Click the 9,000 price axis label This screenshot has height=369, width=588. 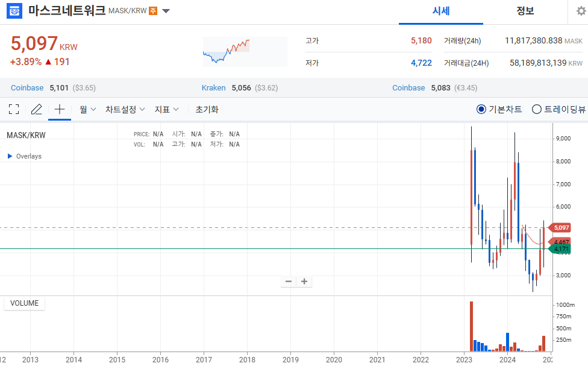coord(563,139)
